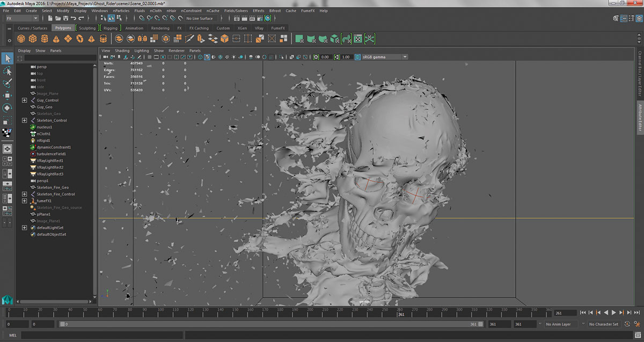Click the exposure value field 0.00
This screenshot has width=644, height=342.
pyautogui.click(x=326, y=57)
